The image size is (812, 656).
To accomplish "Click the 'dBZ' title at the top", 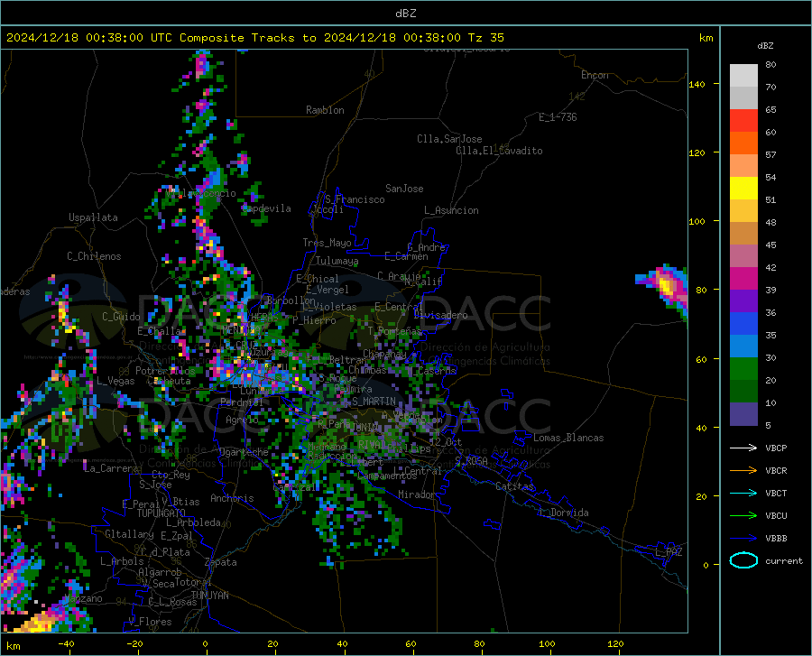I will coord(405,14).
